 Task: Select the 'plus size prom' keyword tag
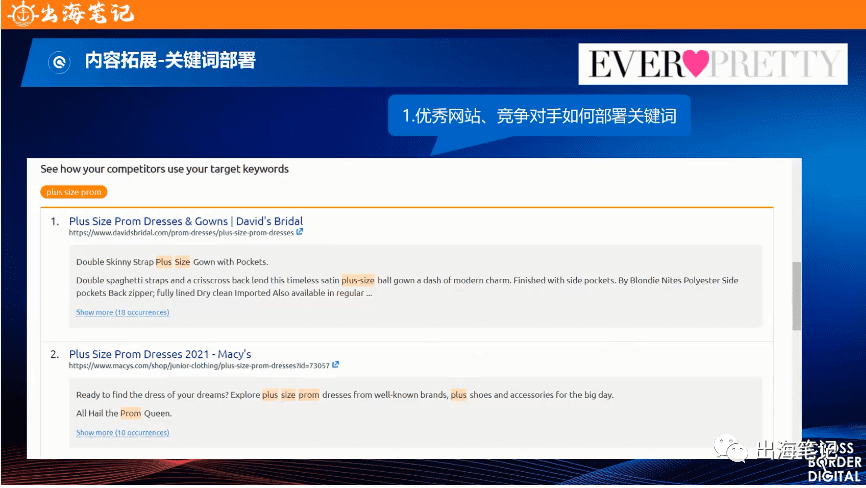click(73, 192)
